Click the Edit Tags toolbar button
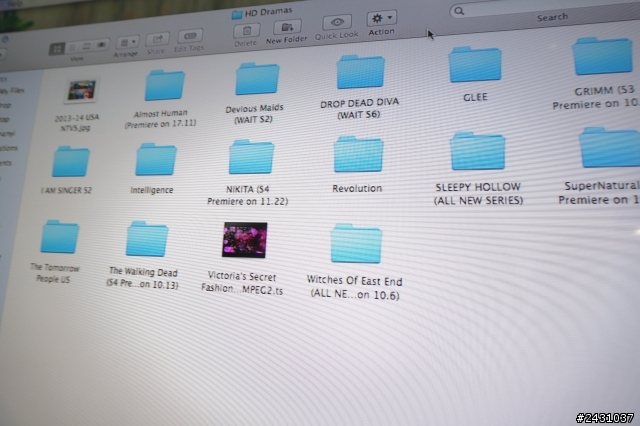 190,36
